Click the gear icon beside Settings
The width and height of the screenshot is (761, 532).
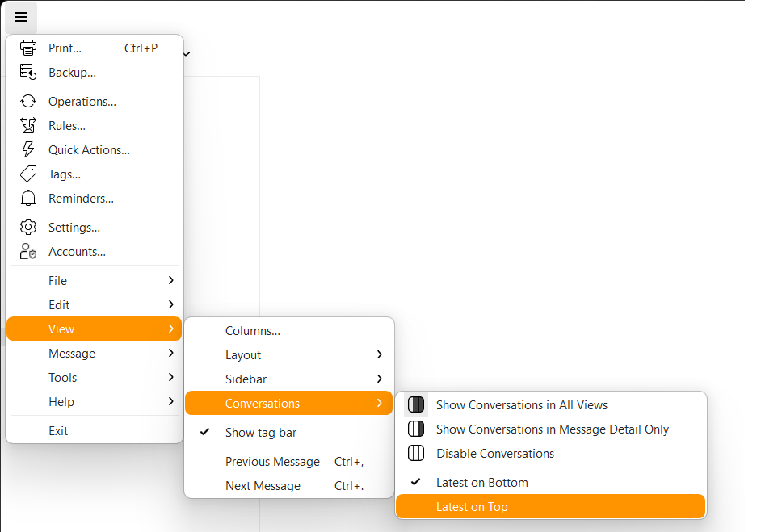pyautogui.click(x=28, y=228)
